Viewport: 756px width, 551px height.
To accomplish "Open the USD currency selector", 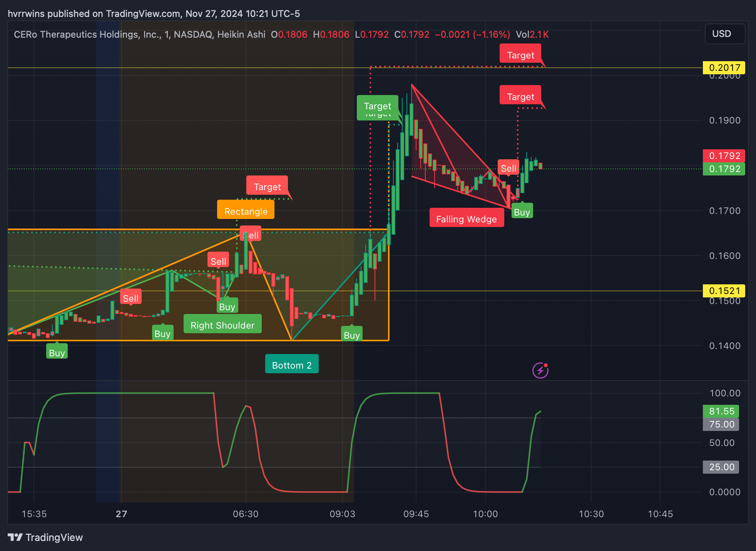I will click(x=724, y=34).
